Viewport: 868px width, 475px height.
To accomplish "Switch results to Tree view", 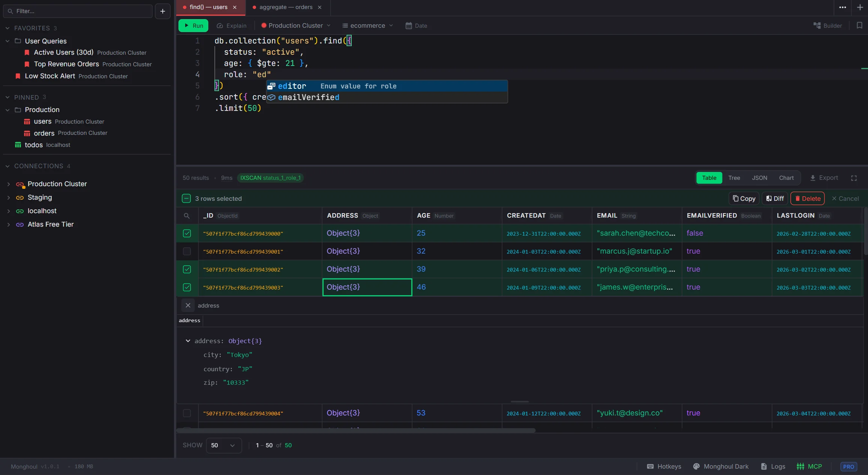I will coord(734,178).
